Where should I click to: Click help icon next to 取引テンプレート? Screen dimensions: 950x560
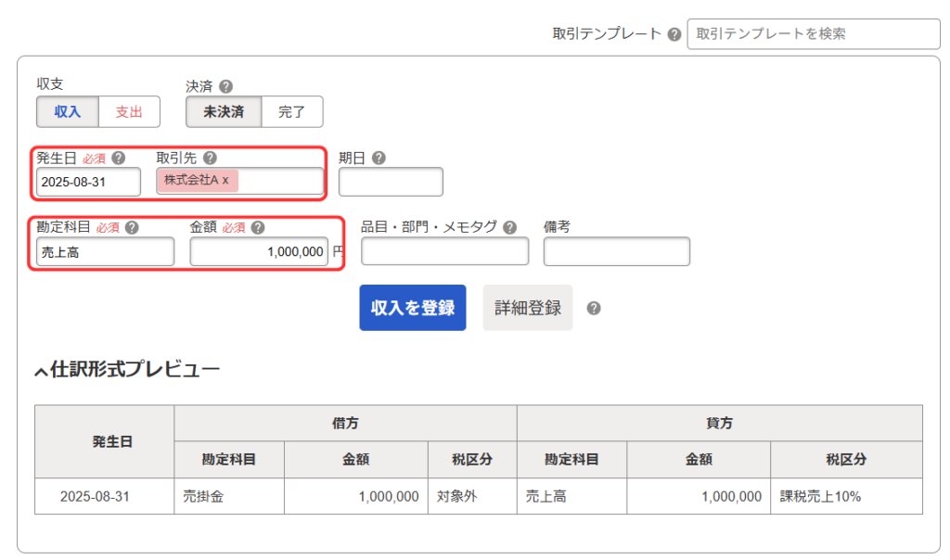[674, 34]
